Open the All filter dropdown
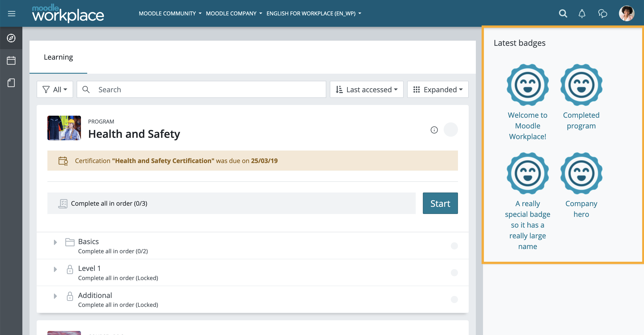Screen dimensions: 644x335 (55, 89)
